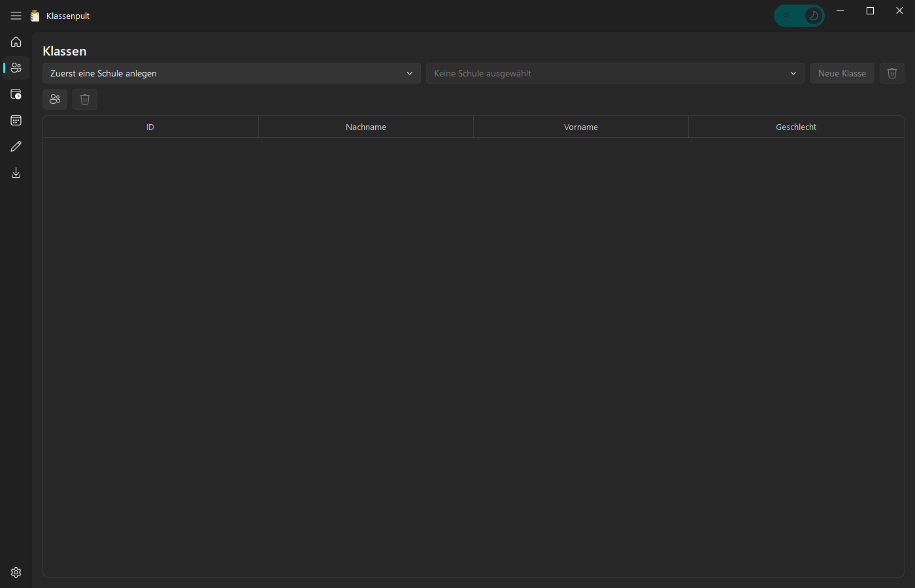This screenshot has width=915, height=588.
Task: Open the 'Keine Schule ausgewählt' dropdown
Action: (614, 73)
